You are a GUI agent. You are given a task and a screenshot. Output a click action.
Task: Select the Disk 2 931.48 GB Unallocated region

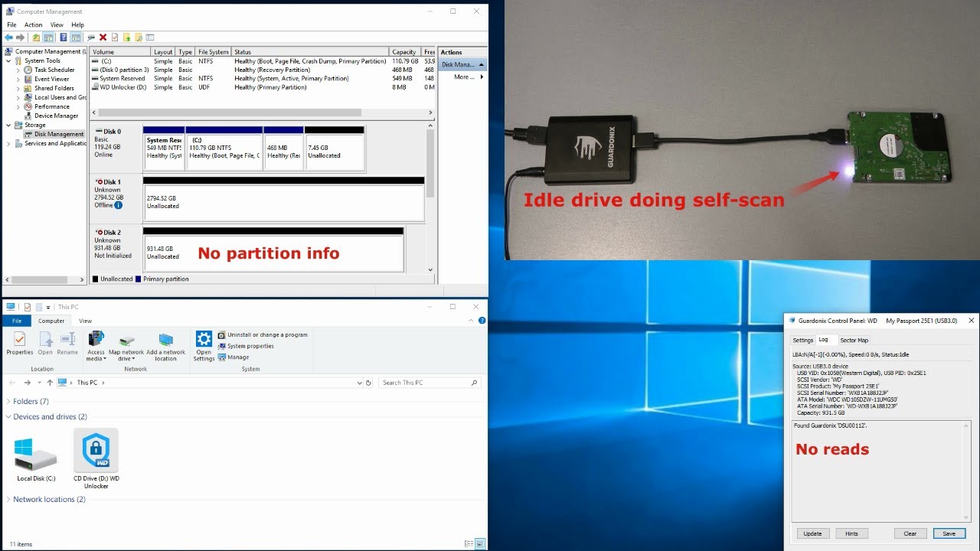tap(273, 253)
